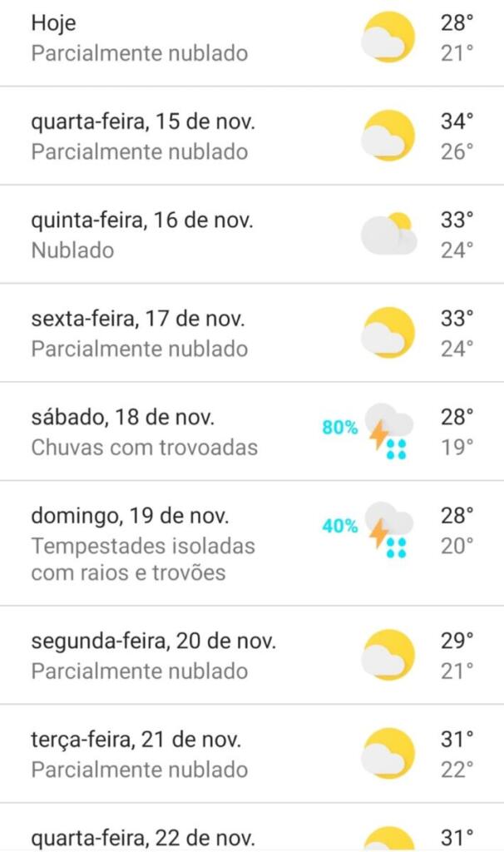Tap the thunderstorm icon for domingo 19 de nov.
504x852 pixels.
pyautogui.click(x=388, y=529)
